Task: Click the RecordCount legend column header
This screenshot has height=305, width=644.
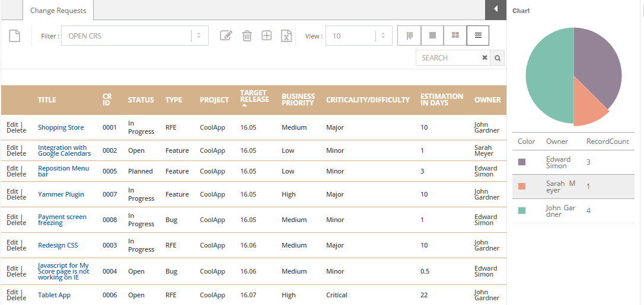Action: (x=607, y=142)
